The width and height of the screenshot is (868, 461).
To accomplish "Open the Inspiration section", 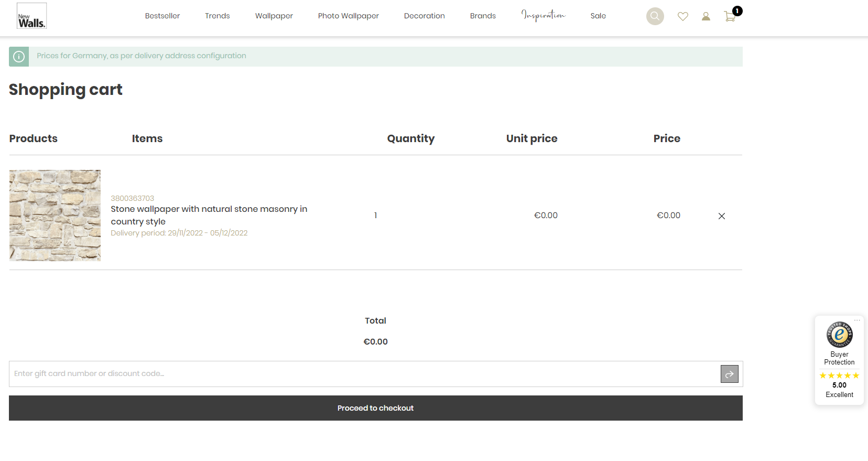I will pos(543,16).
